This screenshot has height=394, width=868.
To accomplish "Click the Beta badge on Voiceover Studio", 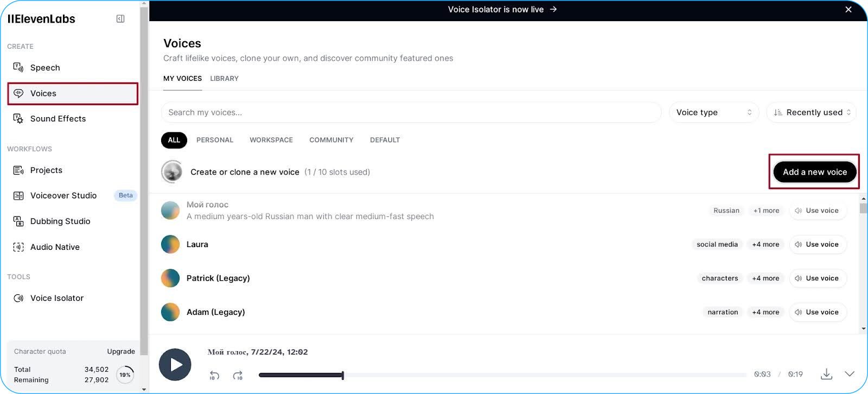I will (125, 196).
